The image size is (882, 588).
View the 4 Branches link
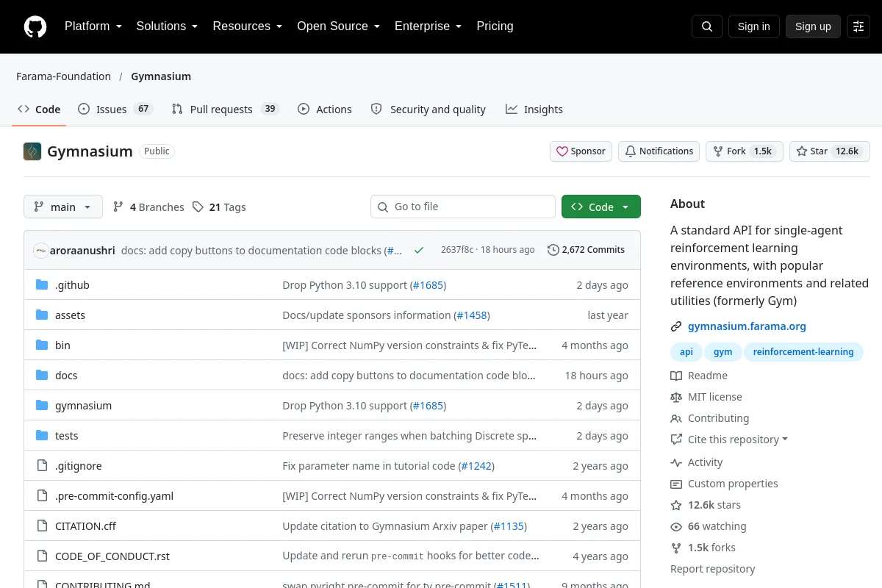pos(148,207)
